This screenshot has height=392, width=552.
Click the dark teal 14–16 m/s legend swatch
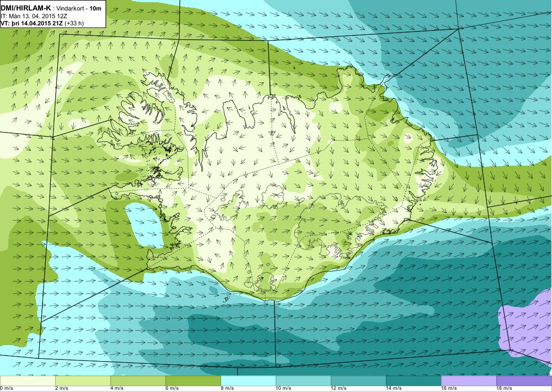413,380
